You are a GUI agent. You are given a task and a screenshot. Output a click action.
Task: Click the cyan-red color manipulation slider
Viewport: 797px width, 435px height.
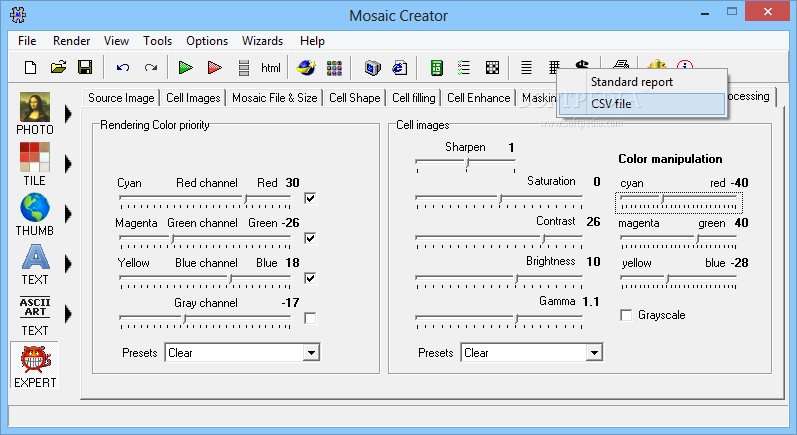pyautogui.click(x=679, y=202)
